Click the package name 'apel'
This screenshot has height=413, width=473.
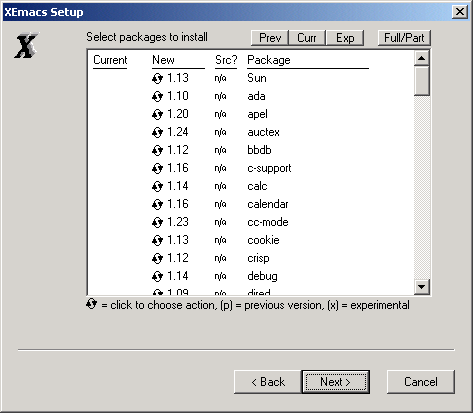click(257, 114)
